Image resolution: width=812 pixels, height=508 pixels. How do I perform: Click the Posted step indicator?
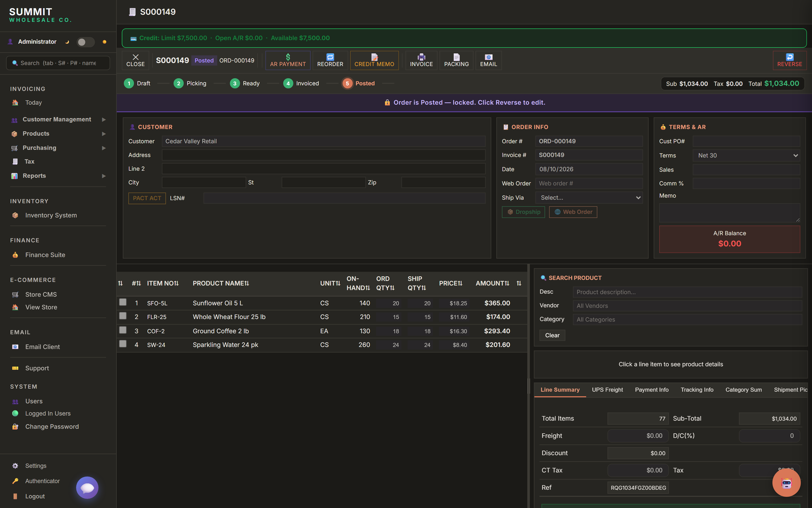tap(359, 83)
